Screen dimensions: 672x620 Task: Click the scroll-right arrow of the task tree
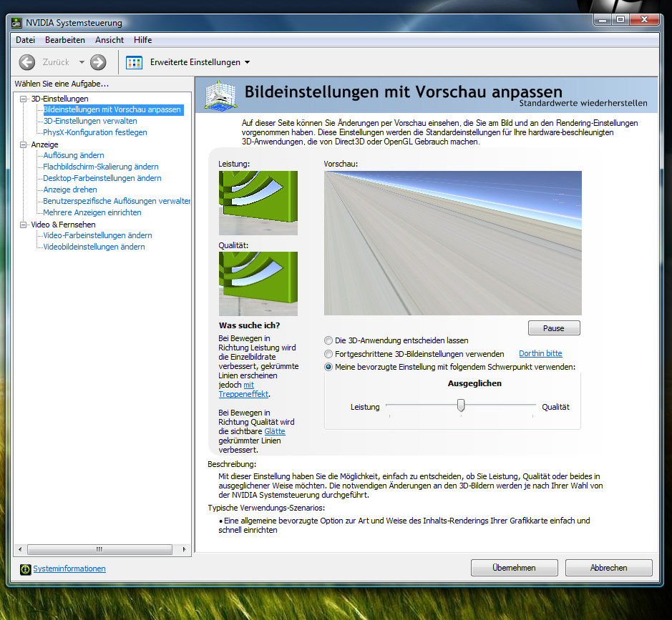(x=184, y=549)
